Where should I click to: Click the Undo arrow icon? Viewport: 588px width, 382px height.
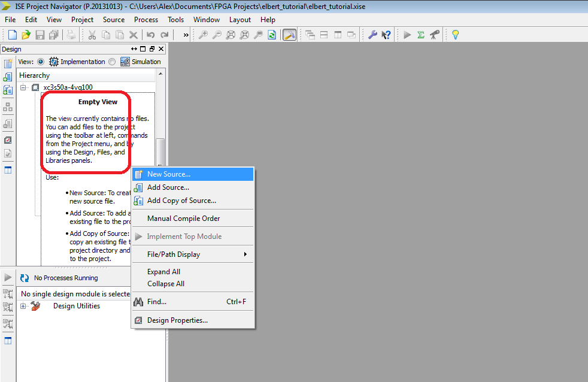(x=151, y=35)
